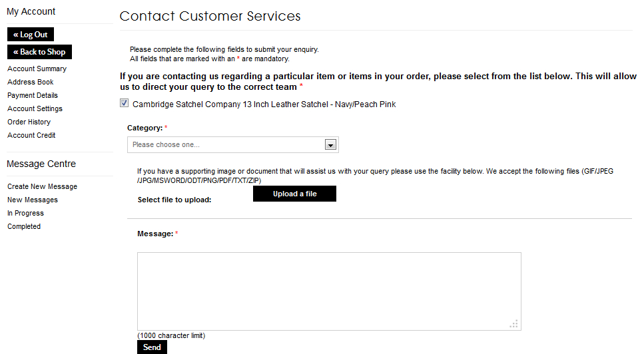Uncheck the Cambridge Satchel Company item checkbox
The image size is (644, 354).
click(124, 103)
